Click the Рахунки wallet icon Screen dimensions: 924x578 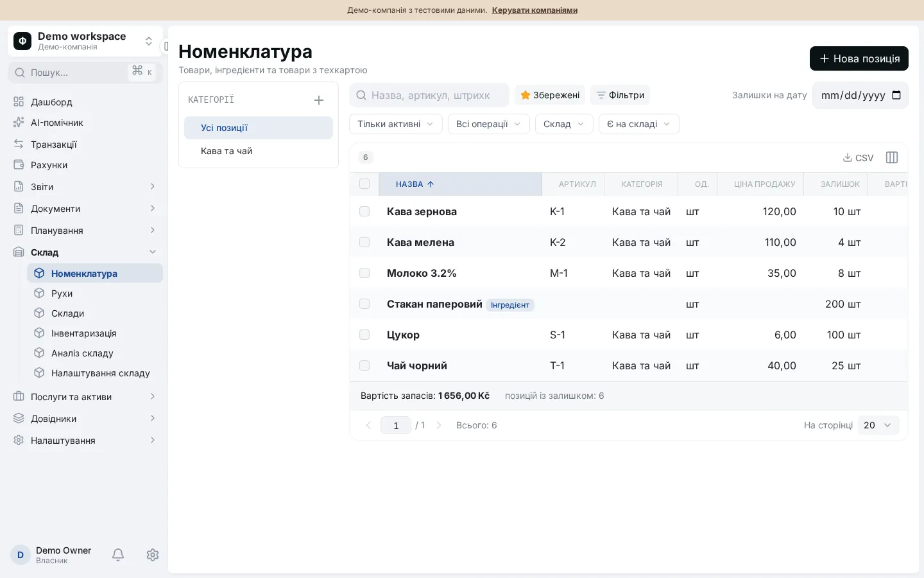[x=19, y=165]
